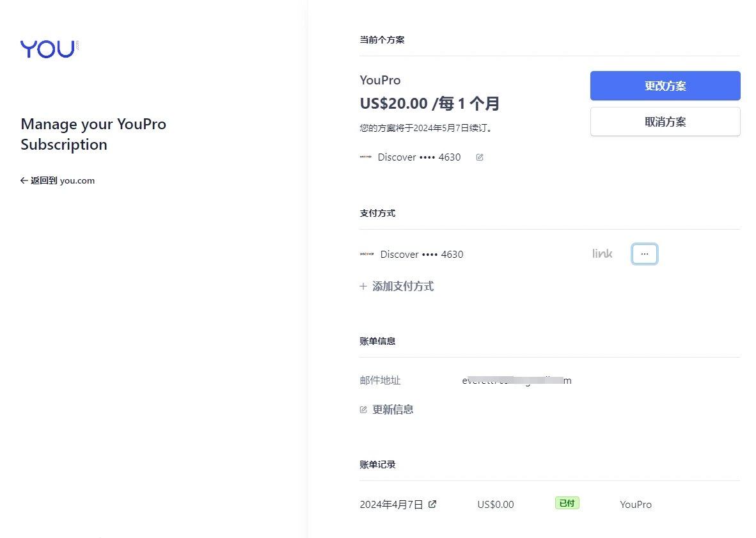Edit the plan's Discover 4630 payment pencil icon
Screen dimensions: 756x538
tap(480, 157)
